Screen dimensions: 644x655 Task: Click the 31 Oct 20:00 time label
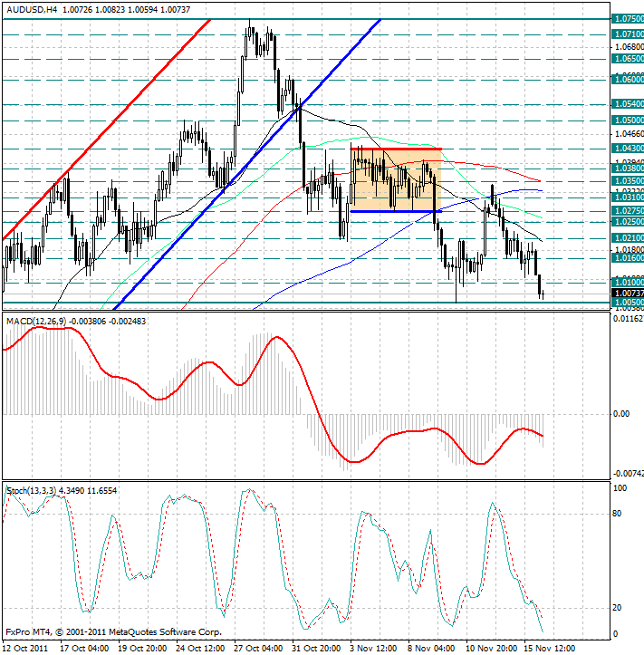[x=316, y=649]
